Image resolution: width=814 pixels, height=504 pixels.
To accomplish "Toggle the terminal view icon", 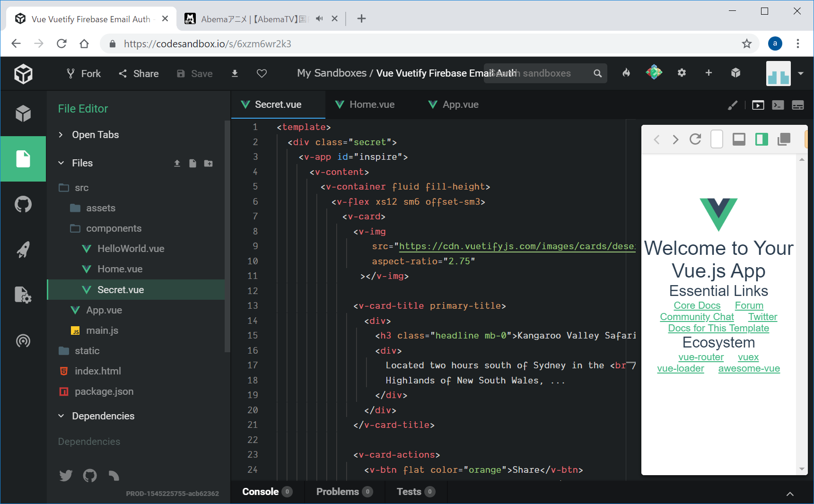I will pos(778,105).
